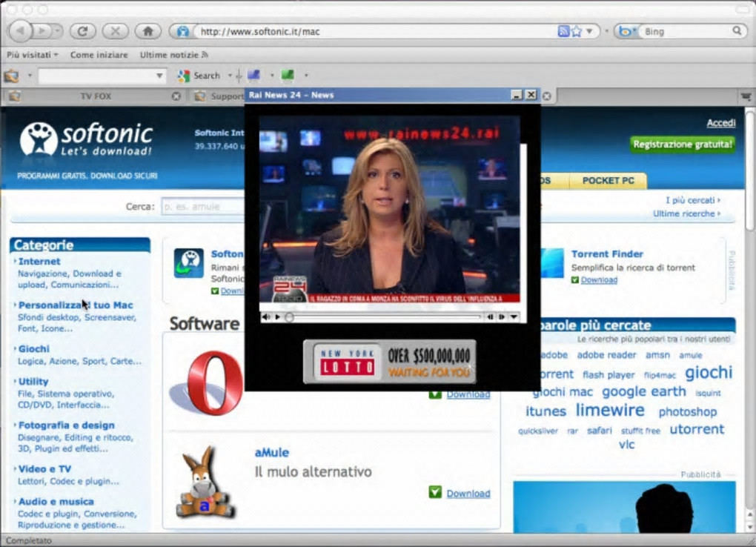Image resolution: width=756 pixels, height=547 pixels.
Task: Go to the browser Home page
Action: [x=148, y=31]
